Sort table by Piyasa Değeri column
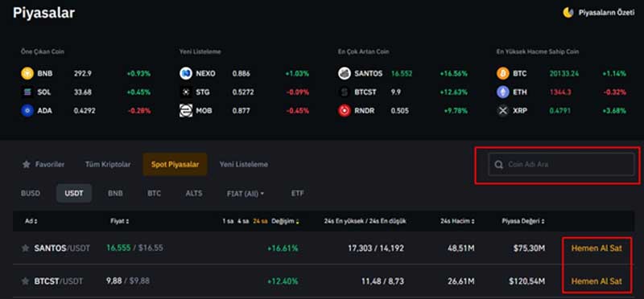 [x=523, y=221]
